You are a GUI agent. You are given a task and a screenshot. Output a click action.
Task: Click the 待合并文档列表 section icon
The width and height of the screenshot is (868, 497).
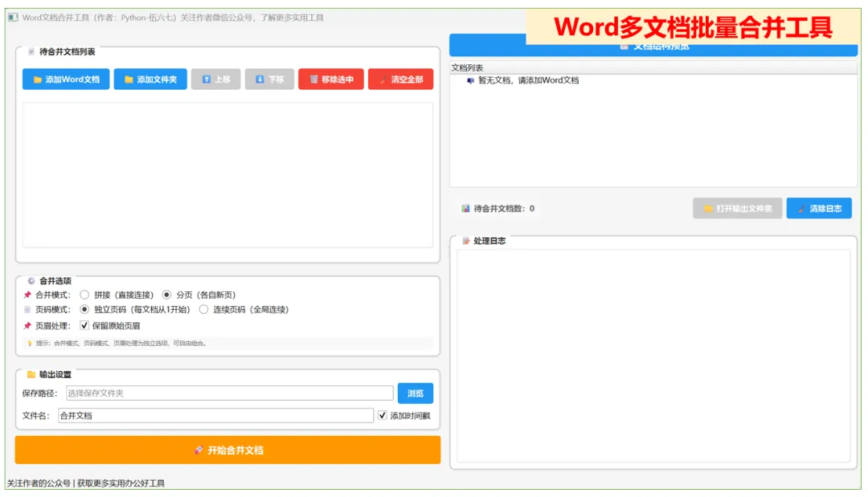(x=31, y=51)
